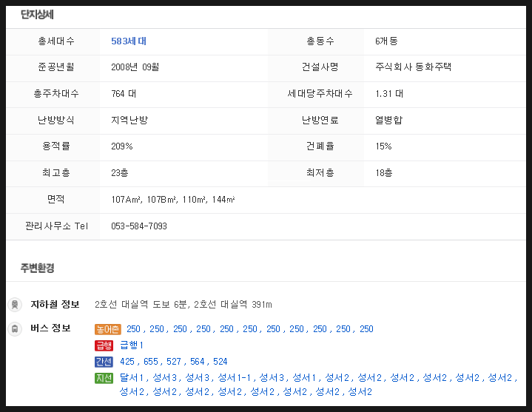Click the 6개동 value

386,41
